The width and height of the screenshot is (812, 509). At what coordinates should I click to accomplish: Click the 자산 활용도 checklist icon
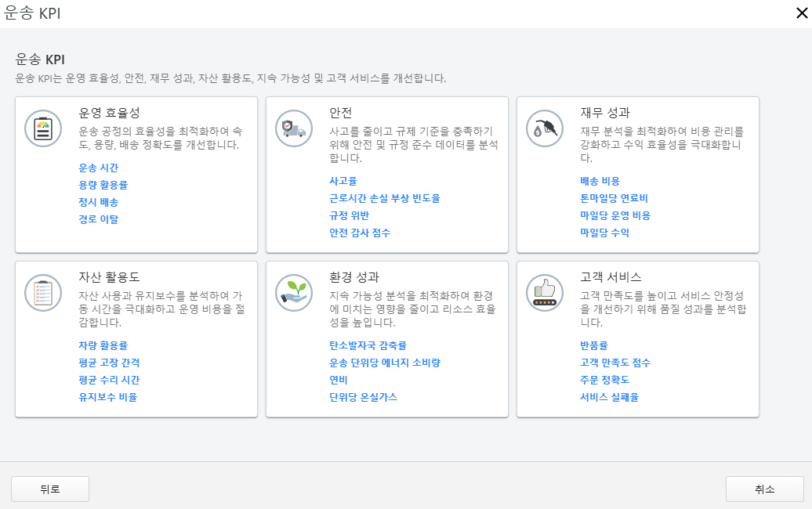click(42, 293)
